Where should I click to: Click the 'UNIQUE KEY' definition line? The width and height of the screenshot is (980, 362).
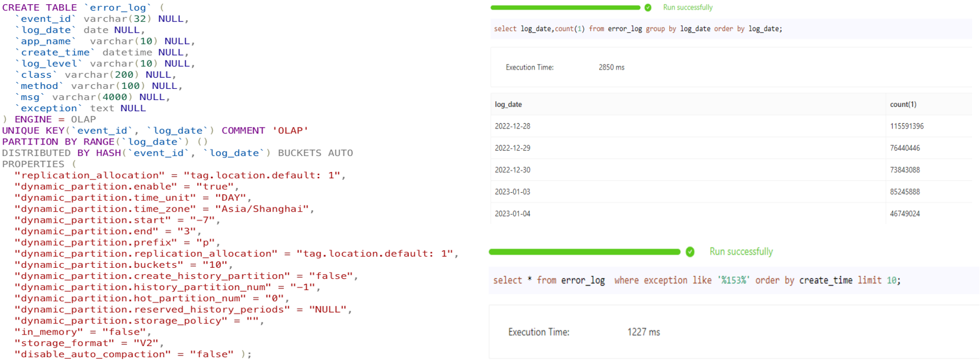[155, 130]
